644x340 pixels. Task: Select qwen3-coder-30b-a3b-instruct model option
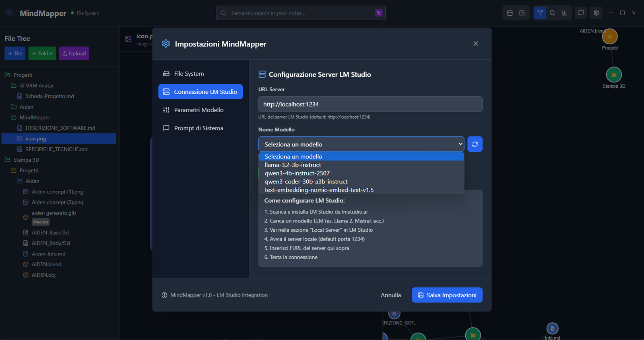(306, 181)
